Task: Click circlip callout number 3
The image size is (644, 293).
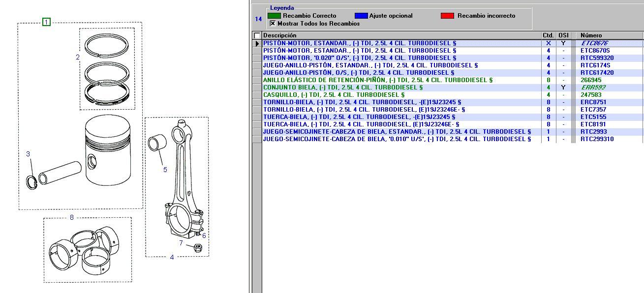Action: (28, 154)
